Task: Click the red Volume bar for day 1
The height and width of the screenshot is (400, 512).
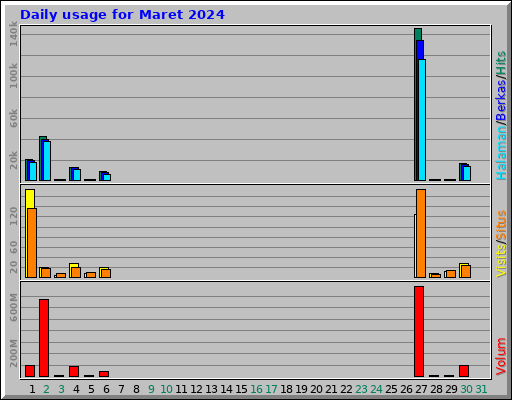Action: pyautogui.click(x=30, y=371)
